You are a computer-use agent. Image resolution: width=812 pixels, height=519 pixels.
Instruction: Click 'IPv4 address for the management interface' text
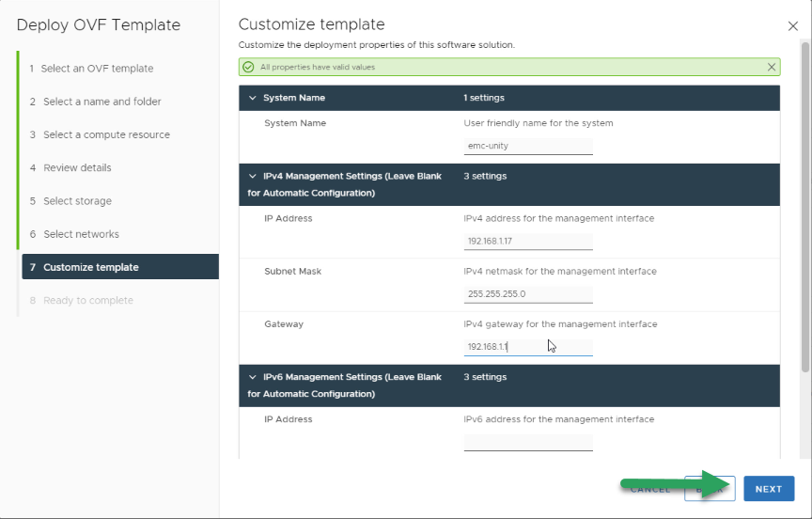coord(559,218)
